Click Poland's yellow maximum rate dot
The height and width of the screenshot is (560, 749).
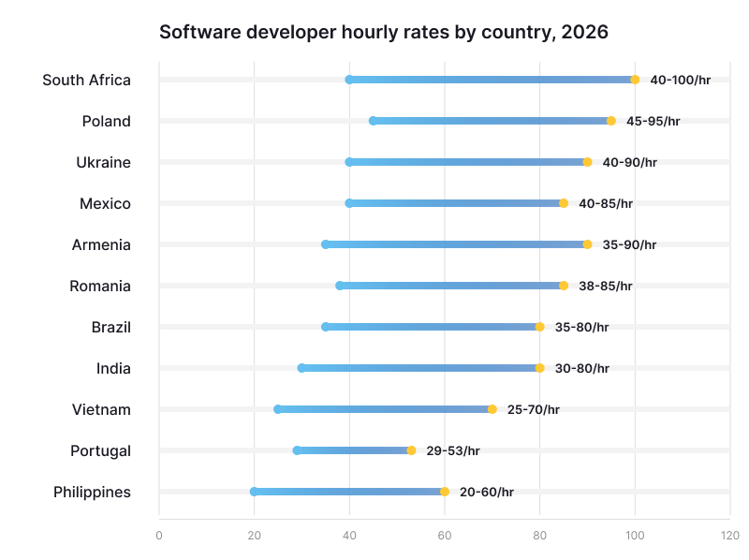click(x=611, y=121)
